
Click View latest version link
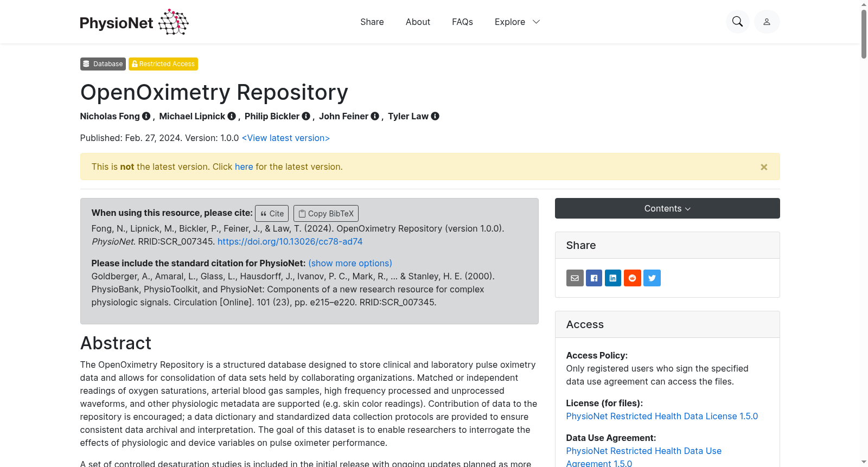286,138
